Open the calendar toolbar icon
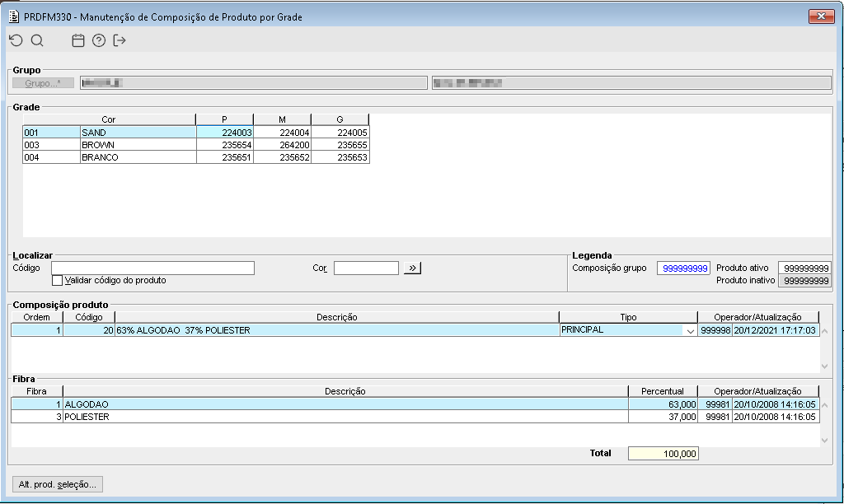This screenshot has height=504, width=844. pyautogui.click(x=78, y=40)
